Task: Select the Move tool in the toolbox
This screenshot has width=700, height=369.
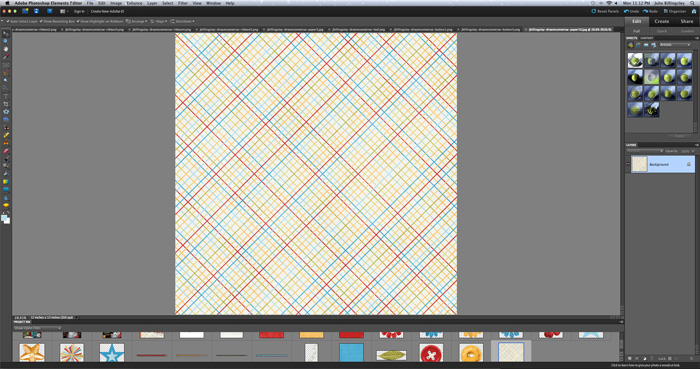Action: click(6, 33)
